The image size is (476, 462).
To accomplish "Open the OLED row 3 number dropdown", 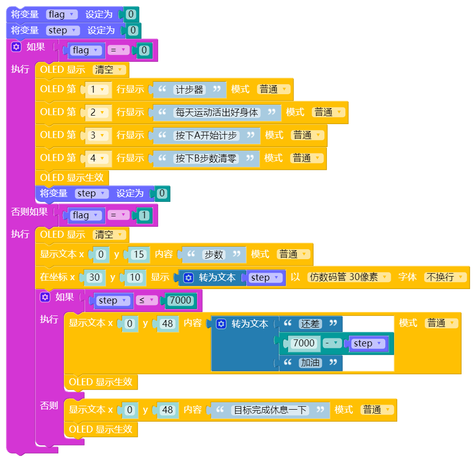I will point(98,135).
